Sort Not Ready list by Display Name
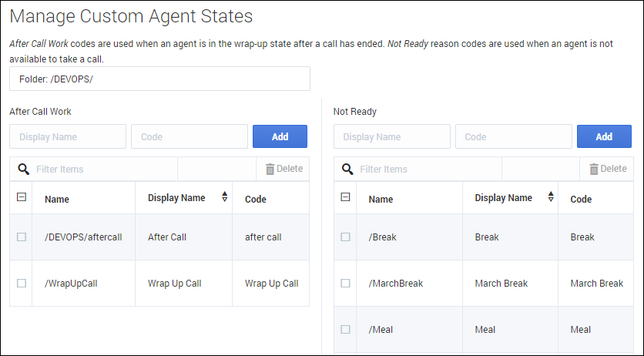Image resolution: width=644 pixels, height=356 pixels. click(551, 197)
